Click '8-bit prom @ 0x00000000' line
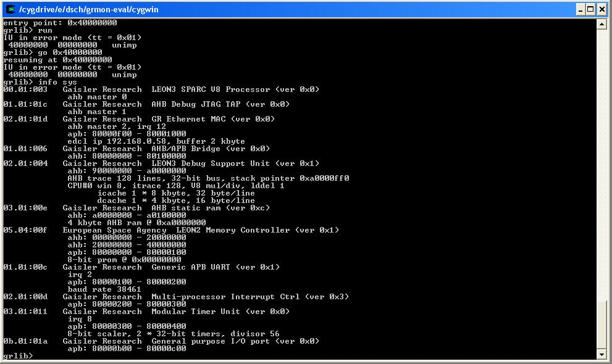Image resolution: width=612 pixels, height=364 pixels. click(124, 260)
